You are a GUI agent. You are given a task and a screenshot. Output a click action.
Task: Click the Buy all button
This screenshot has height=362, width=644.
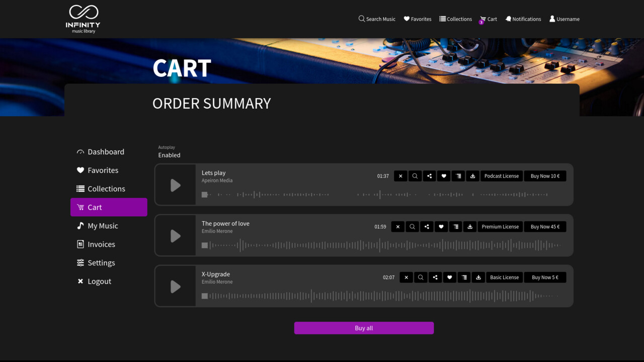click(364, 328)
